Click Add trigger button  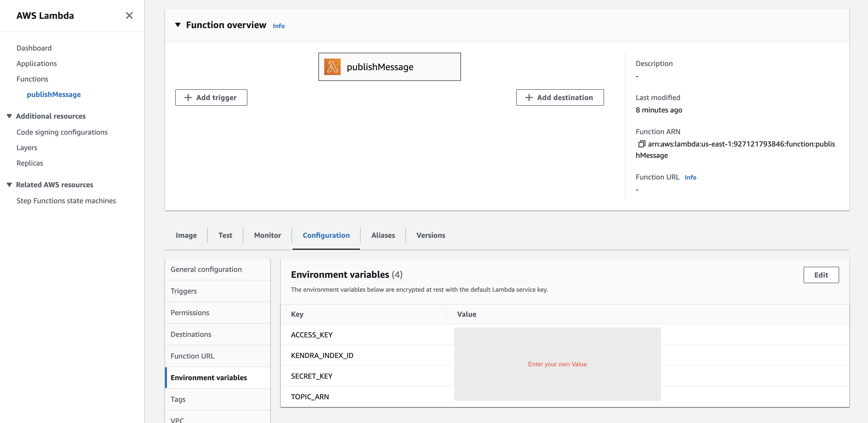(211, 97)
